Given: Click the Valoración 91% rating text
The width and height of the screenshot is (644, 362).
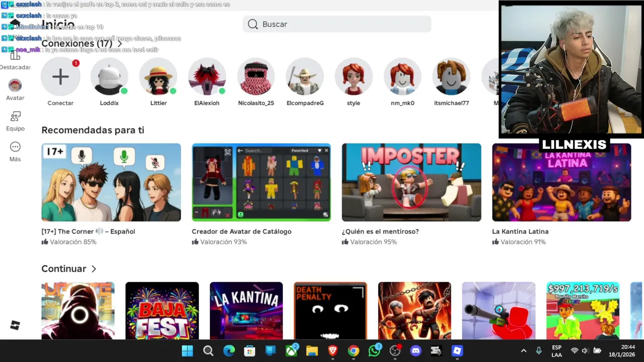Looking at the screenshot, I should pos(523,242).
